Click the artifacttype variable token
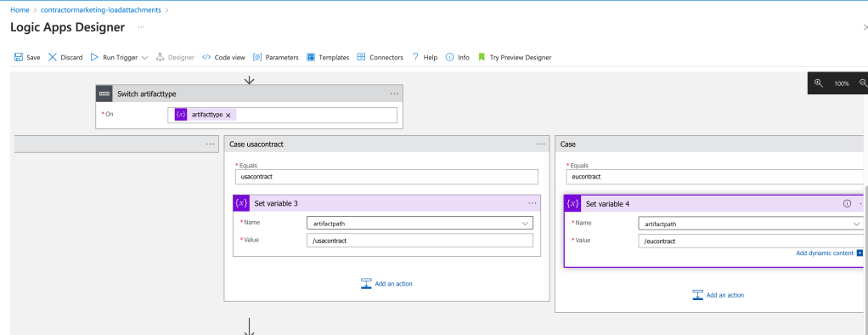This screenshot has width=868, height=335. click(x=206, y=115)
